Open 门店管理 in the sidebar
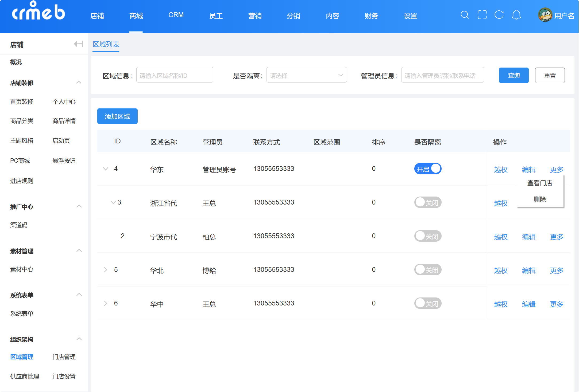 click(x=64, y=357)
